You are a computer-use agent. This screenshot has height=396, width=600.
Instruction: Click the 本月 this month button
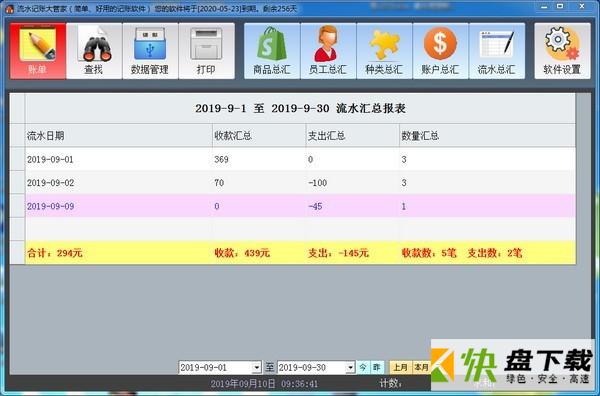[421, 367]
